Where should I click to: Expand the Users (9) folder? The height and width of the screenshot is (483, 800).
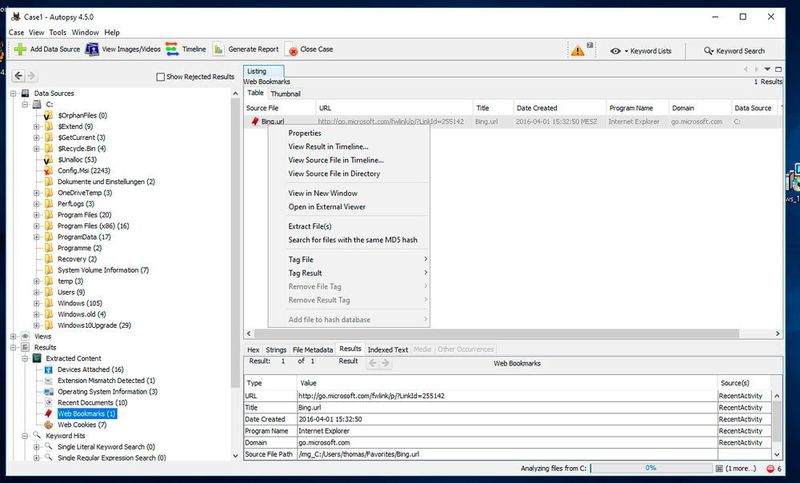[36, 292]
